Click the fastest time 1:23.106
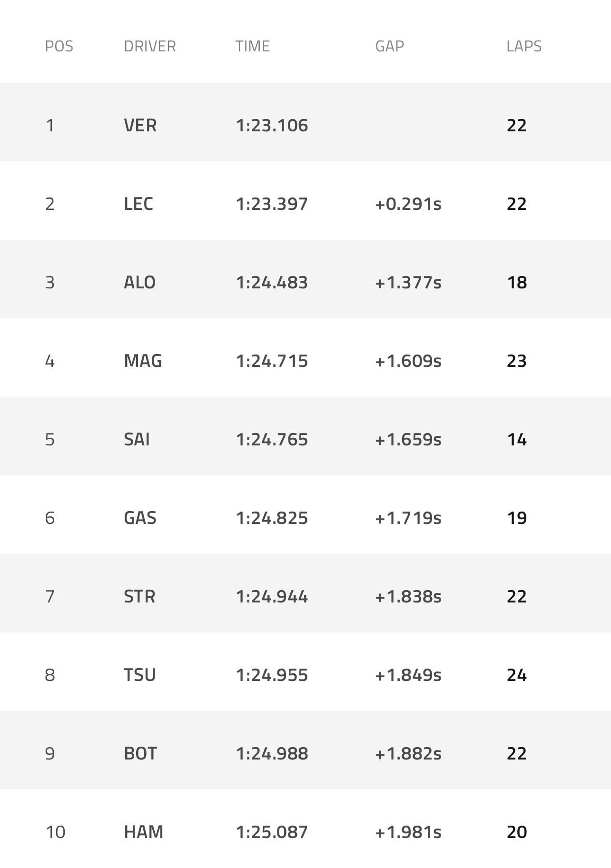Image resolution: width=611 pixels, height=868 pixels. pyautogui.click(x=272, y=125)
